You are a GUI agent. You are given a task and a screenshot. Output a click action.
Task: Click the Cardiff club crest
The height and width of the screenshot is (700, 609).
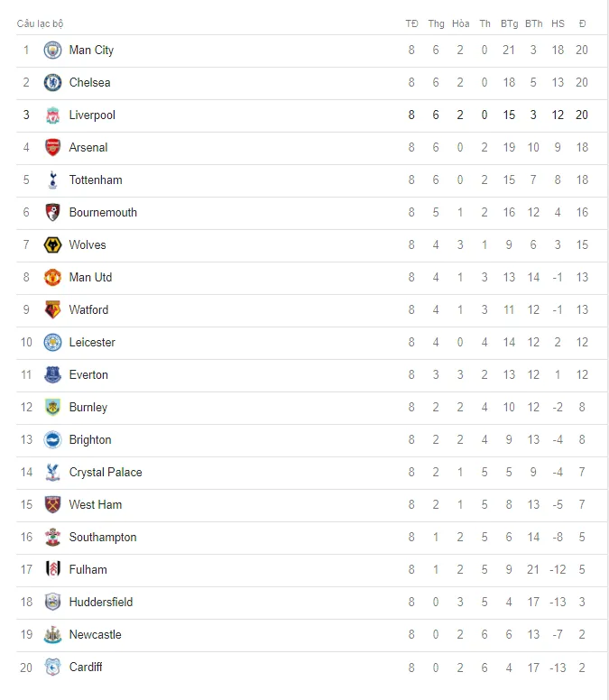pyautogui.click(x=52, y=668)
